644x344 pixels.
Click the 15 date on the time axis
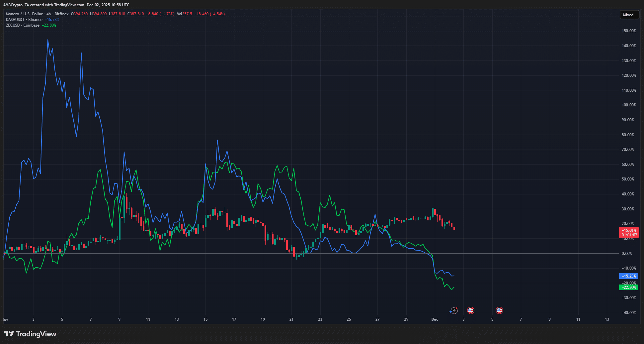click(205, 319)
